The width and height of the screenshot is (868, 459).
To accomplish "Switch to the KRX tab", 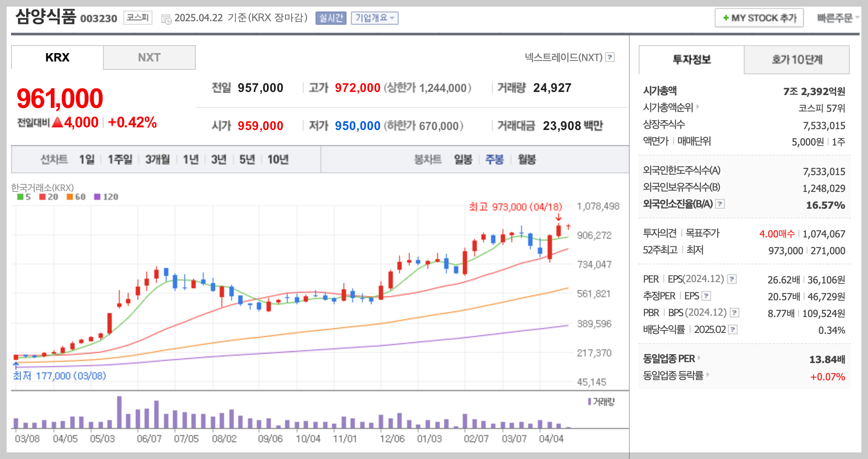I will pyautogui.click(x=57, y=57).
